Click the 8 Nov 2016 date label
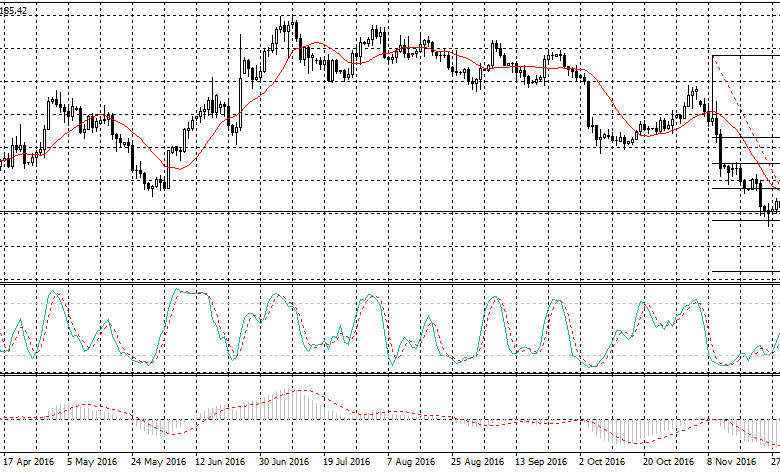The width and height of the screenshot is (780, 473). (731, 463)
